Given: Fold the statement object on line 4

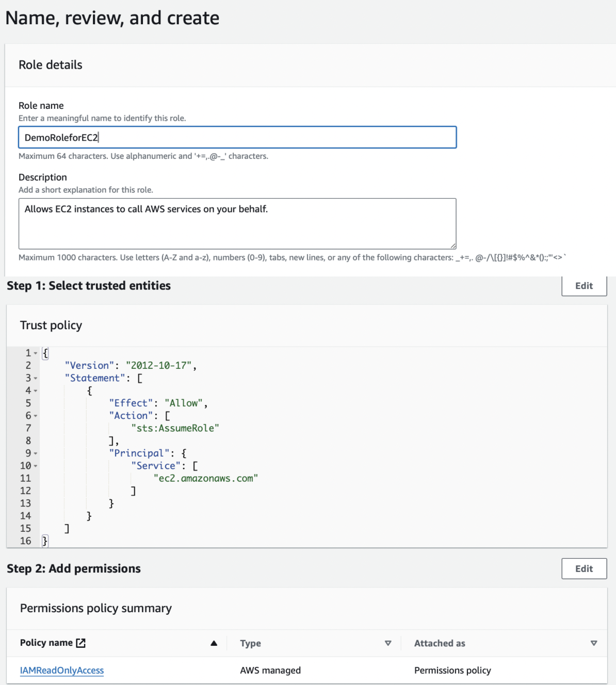Looking at the screenshot, I should (x=36, y=391).
